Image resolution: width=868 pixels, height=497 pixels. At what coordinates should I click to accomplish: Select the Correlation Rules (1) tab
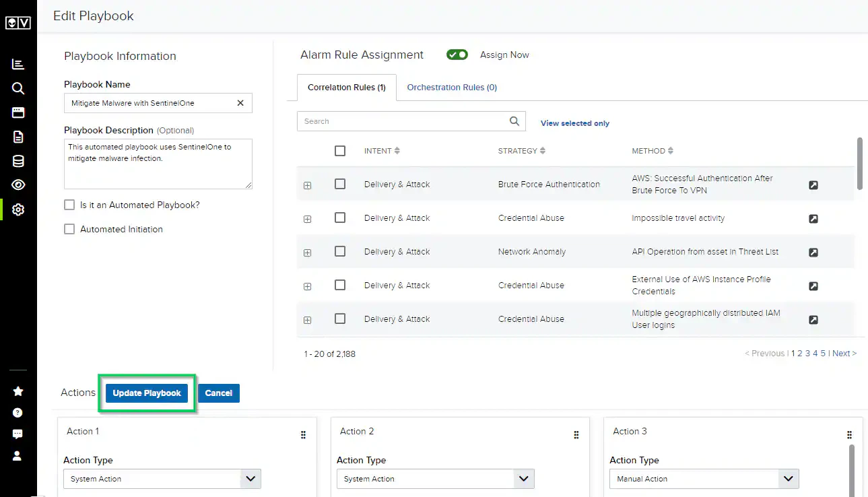pos(347,88)
